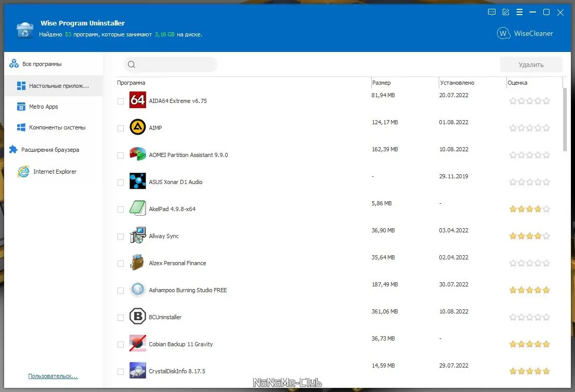
Task: Click the Компоненты системы Windows icon
Action: [21, 127]
